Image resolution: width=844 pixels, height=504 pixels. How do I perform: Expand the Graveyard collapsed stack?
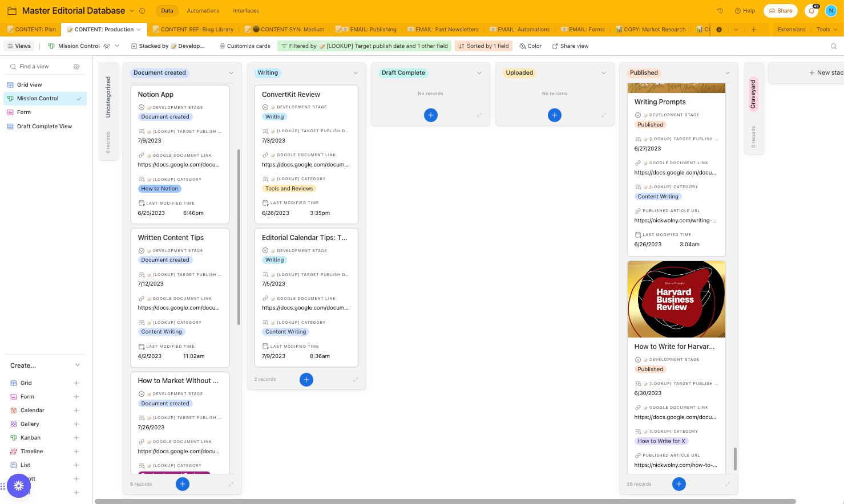(x=753, y=108)
